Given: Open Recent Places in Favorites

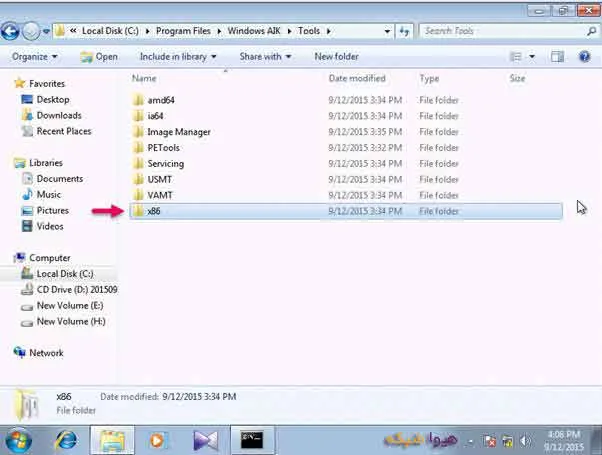Looking at the screenshot, I should (64, 131).
